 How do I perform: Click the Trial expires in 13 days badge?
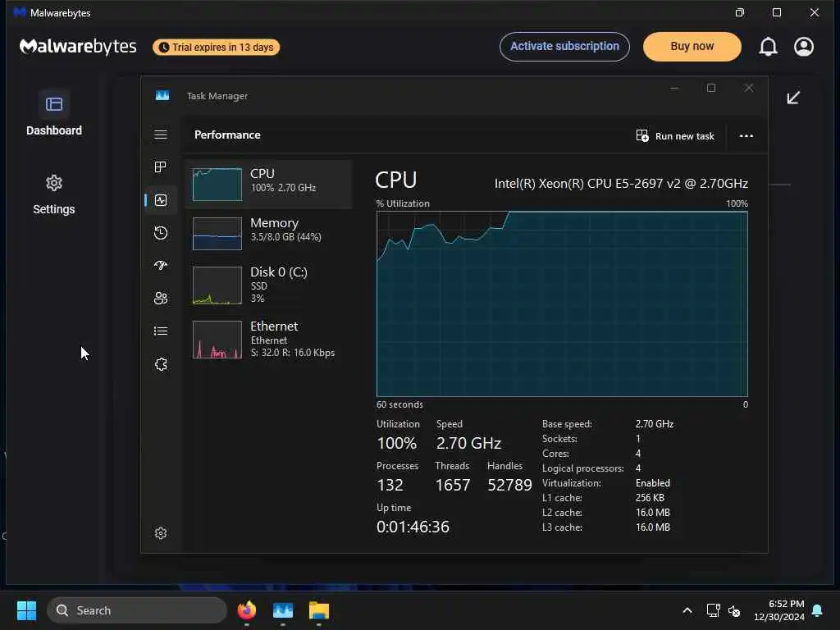tap(217, 47)
